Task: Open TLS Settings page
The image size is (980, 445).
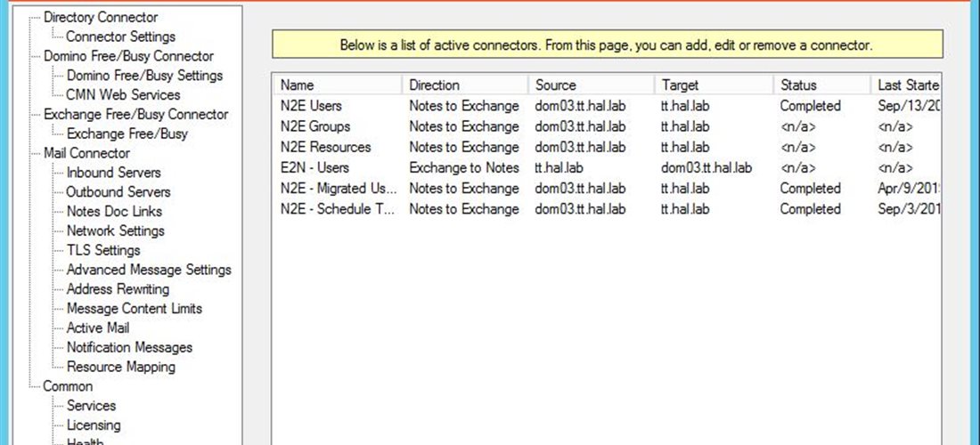Action: click(x=103, y=250)
